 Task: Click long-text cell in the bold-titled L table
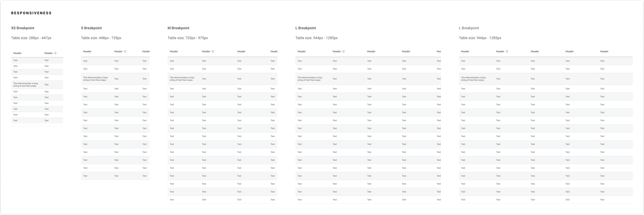click(310, 79)
